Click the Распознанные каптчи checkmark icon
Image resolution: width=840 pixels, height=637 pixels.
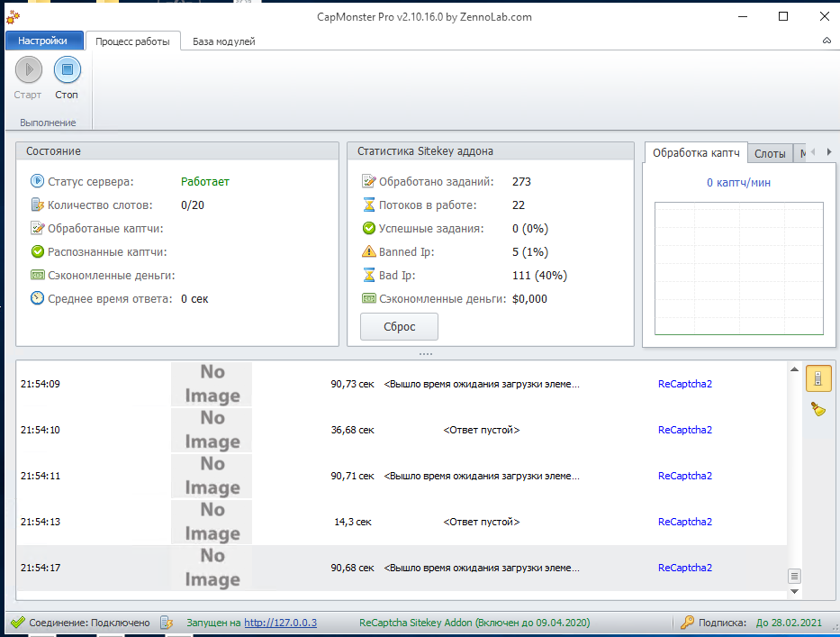[37, 251]
